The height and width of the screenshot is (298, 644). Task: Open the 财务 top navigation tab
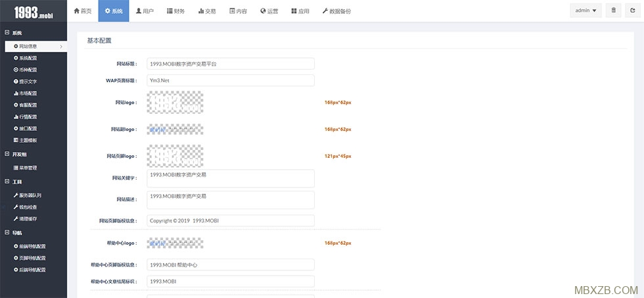click(176, 11)
